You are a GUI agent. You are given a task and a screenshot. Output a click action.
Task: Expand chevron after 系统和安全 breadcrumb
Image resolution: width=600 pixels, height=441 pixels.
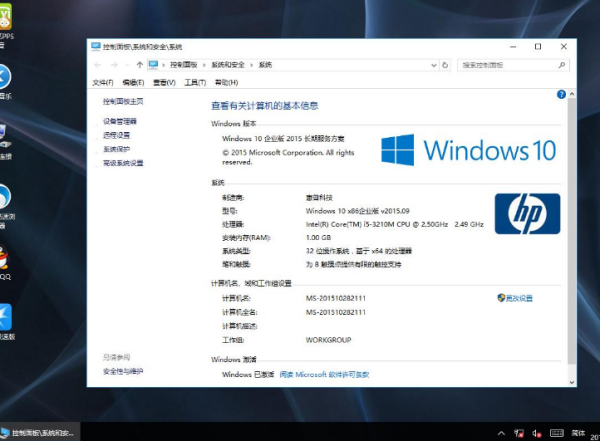coord(251,65)
